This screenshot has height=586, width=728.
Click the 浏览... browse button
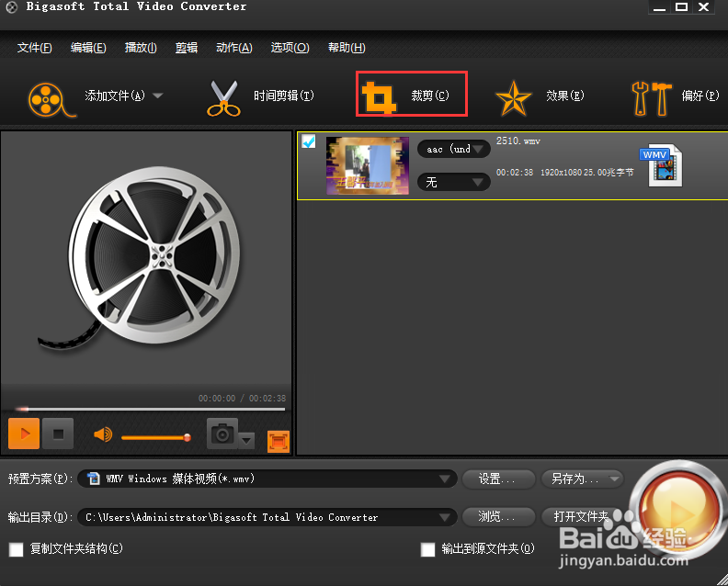[x=498, y=516]
